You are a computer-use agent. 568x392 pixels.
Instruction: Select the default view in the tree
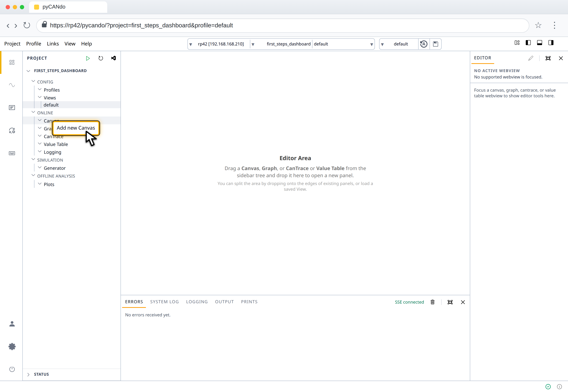point(72,105)
